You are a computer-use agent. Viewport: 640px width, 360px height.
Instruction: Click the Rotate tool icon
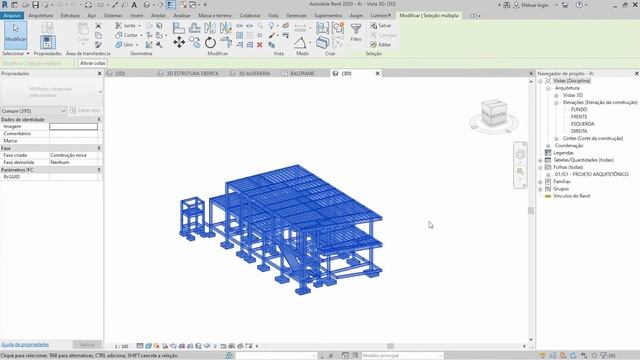pyautogui.click(x=210, y=42)
